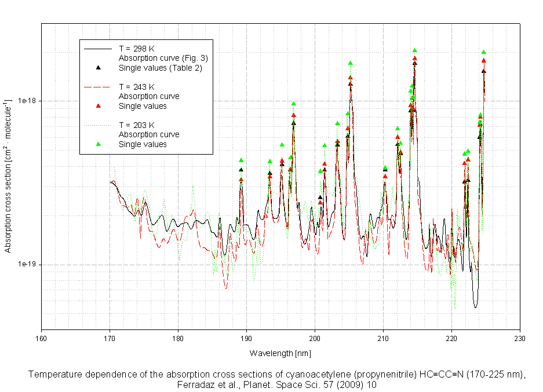Viewport: 543px width, 392px height.
Task: Click the topmost green triangle data point near 215 nm
Action: (x=414, y=51)
